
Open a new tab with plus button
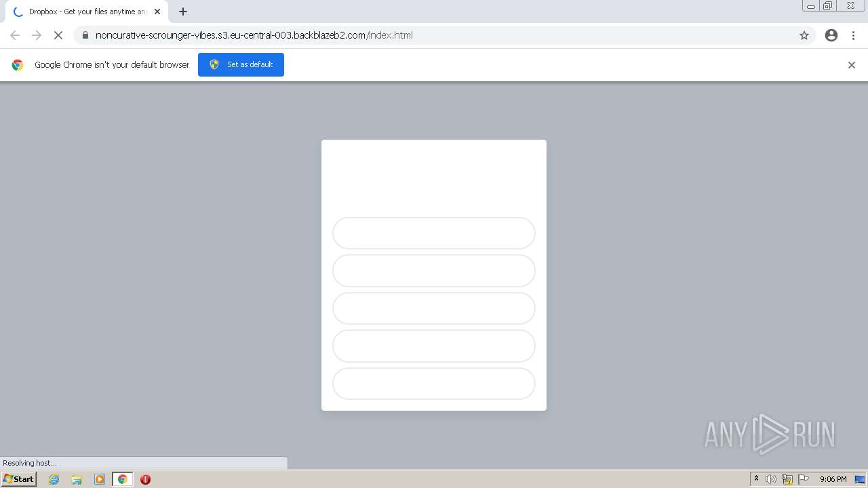183,12
